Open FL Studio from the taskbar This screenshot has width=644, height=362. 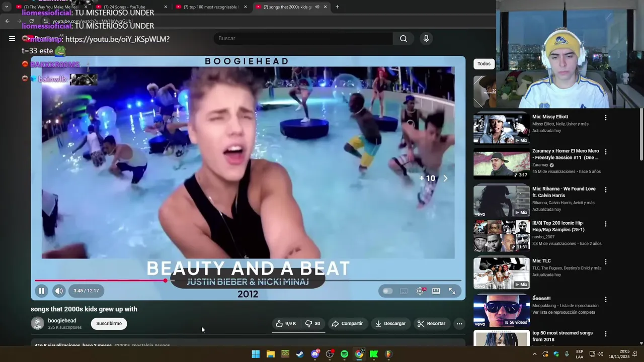click(x=388, y=354)
